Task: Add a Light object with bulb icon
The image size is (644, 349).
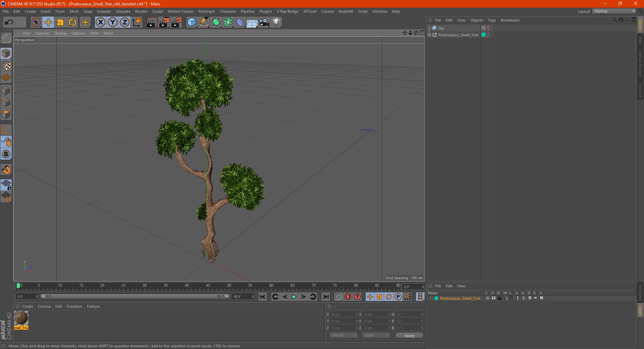Action: tap(276, 22)
